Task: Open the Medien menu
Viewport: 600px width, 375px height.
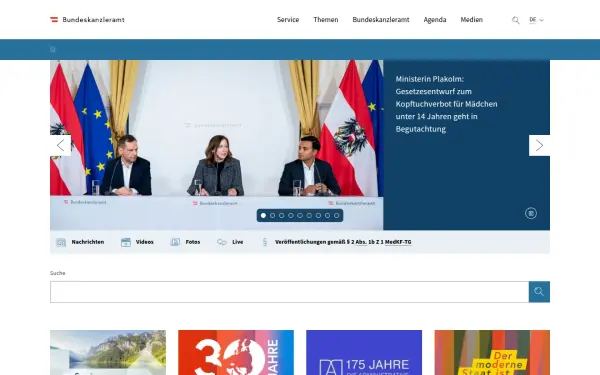Action: (x=471, y=20)
